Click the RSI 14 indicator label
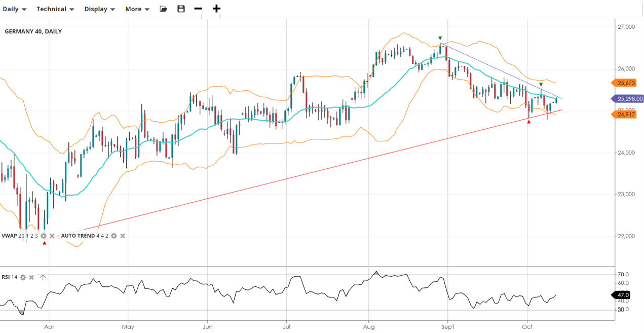Image resolution: width=644 pixels, height=333 pixels. coord(9,277)
